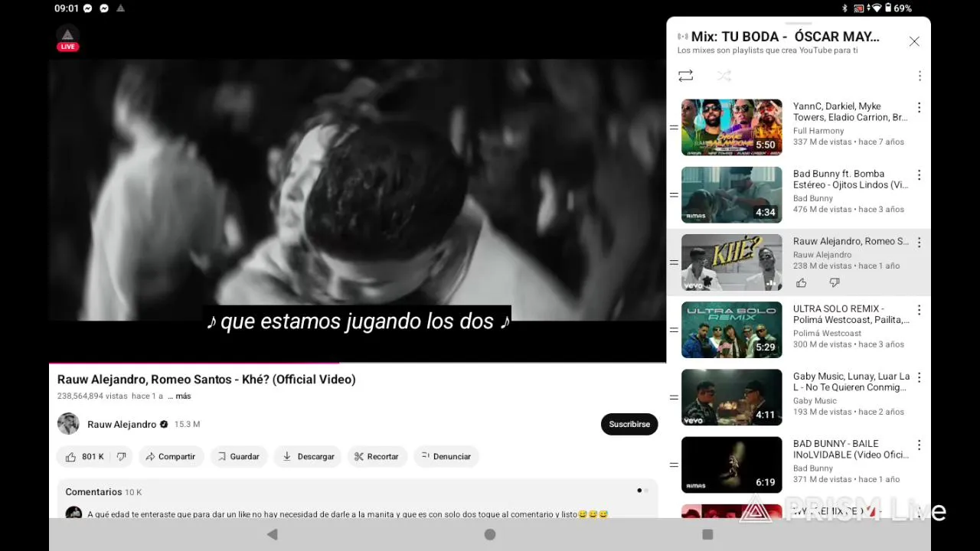Tap Guardar save button
Image resolution: width=980 pixels, height=551 pixels.
239,457
